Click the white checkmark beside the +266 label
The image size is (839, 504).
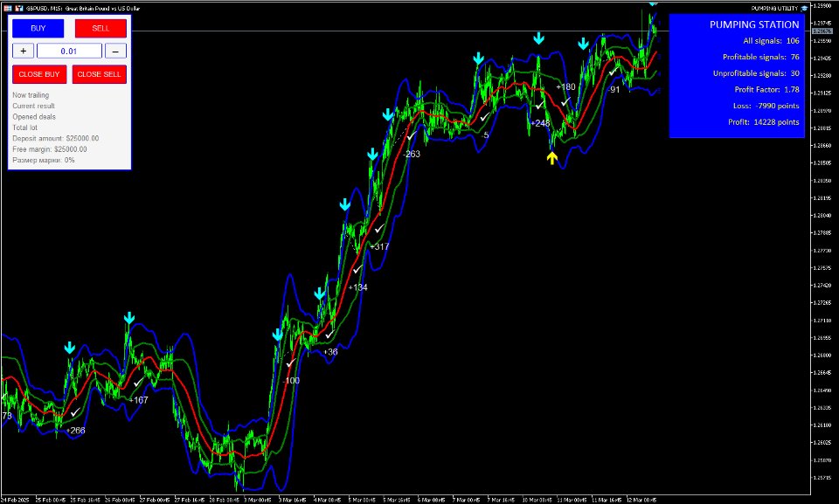tap(75, 412)
